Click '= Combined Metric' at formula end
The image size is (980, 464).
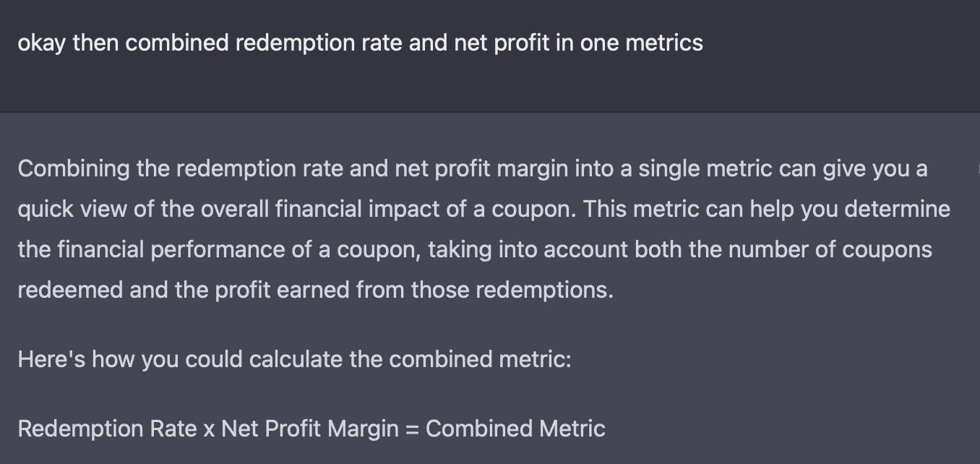pyautogui.click(x=505, y=429)
